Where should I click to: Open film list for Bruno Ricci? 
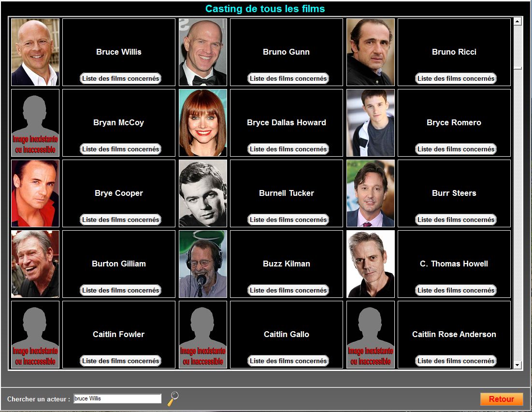456,78
